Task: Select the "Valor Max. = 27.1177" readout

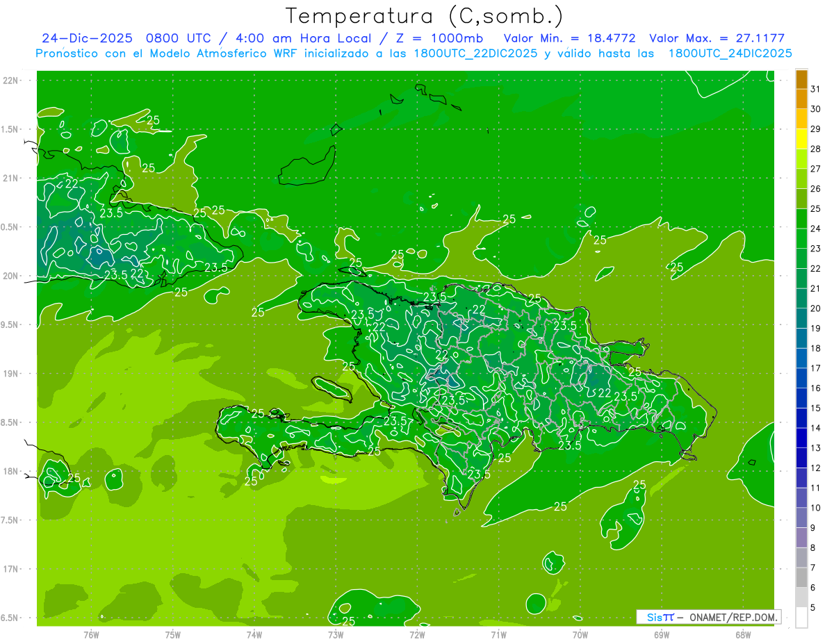Action: (x=717, y=38)
